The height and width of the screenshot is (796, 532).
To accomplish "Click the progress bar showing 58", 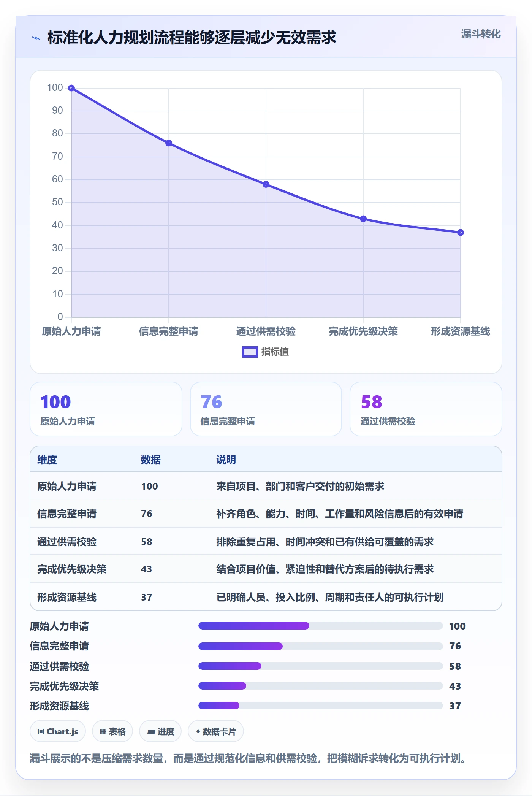I will (321, 666).
